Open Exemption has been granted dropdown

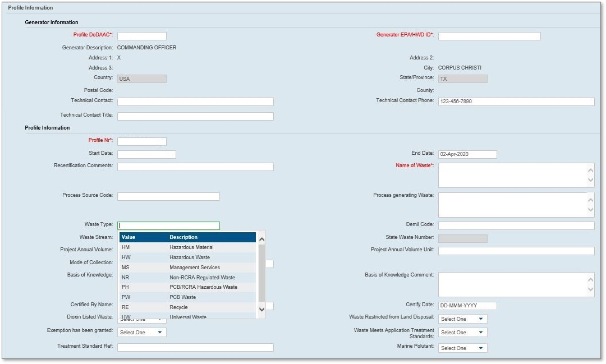click(141, 333)
